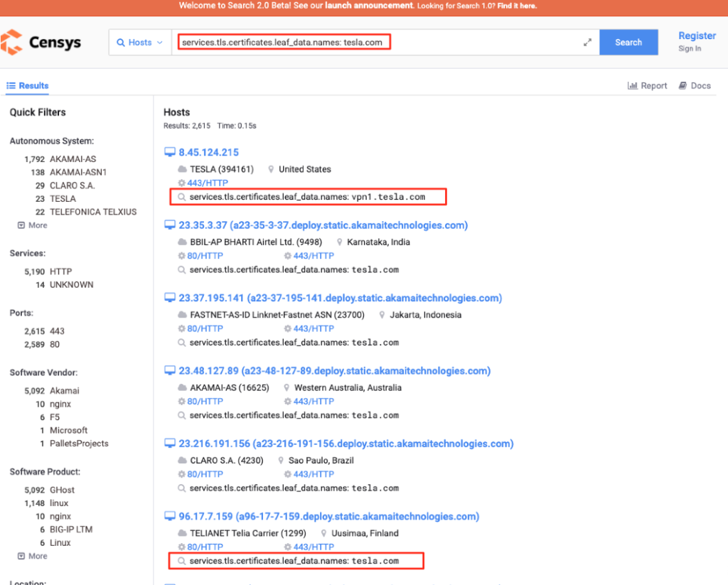Click the host monitor icon for 23.35.3.37

pyautogui.click(x=170, y=225)
